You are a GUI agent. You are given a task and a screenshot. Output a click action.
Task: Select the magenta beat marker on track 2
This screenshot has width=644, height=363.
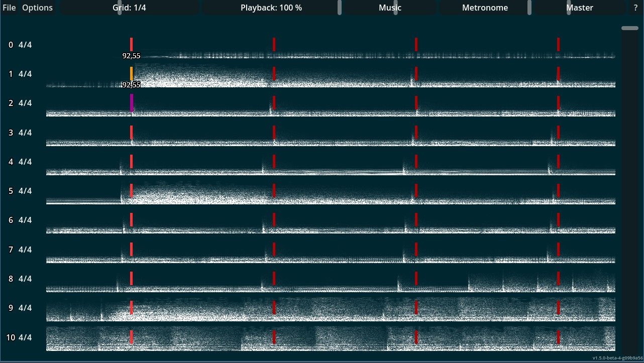click(131, 103)
